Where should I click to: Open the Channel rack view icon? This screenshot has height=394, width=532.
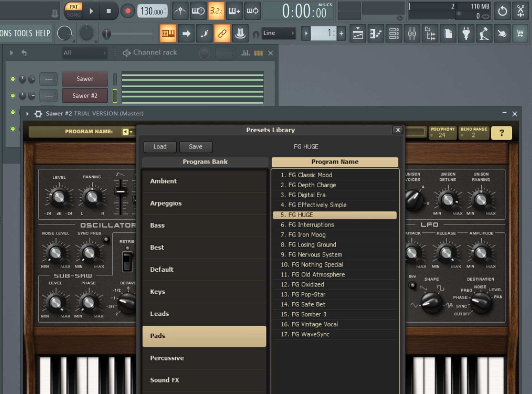point(394,33)
